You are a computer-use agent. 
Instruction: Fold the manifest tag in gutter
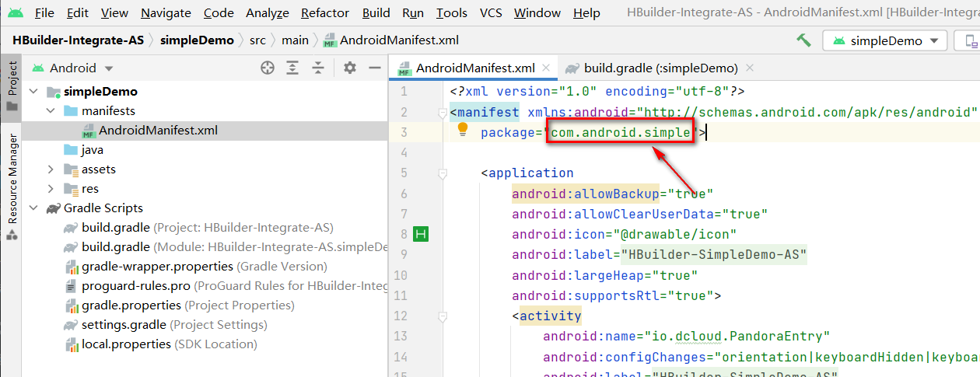(x=443, y=112)
